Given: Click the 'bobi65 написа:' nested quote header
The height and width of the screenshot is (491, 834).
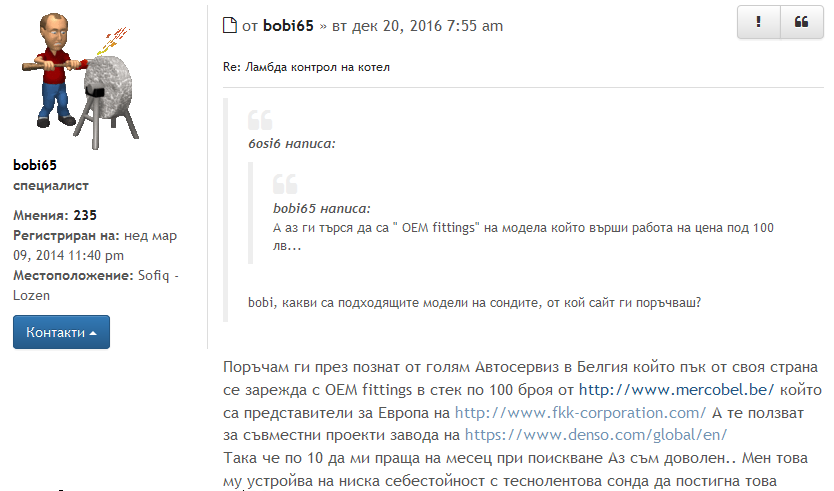Looking at the screenshot, I should 322,208.
